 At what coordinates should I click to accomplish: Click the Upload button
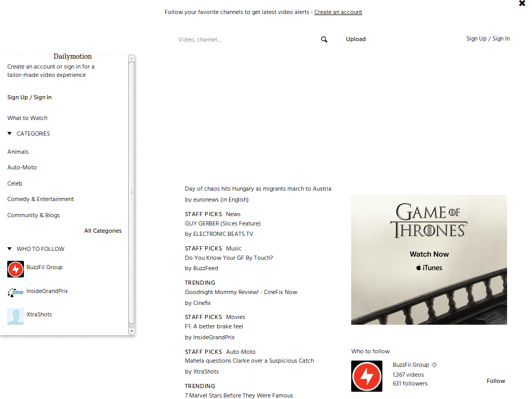tap(355, 39)
